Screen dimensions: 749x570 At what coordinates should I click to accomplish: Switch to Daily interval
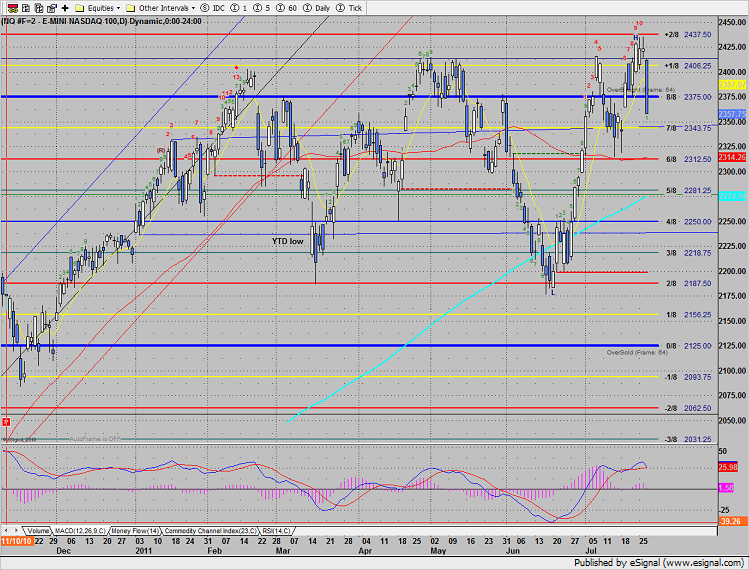coord(316,8)
